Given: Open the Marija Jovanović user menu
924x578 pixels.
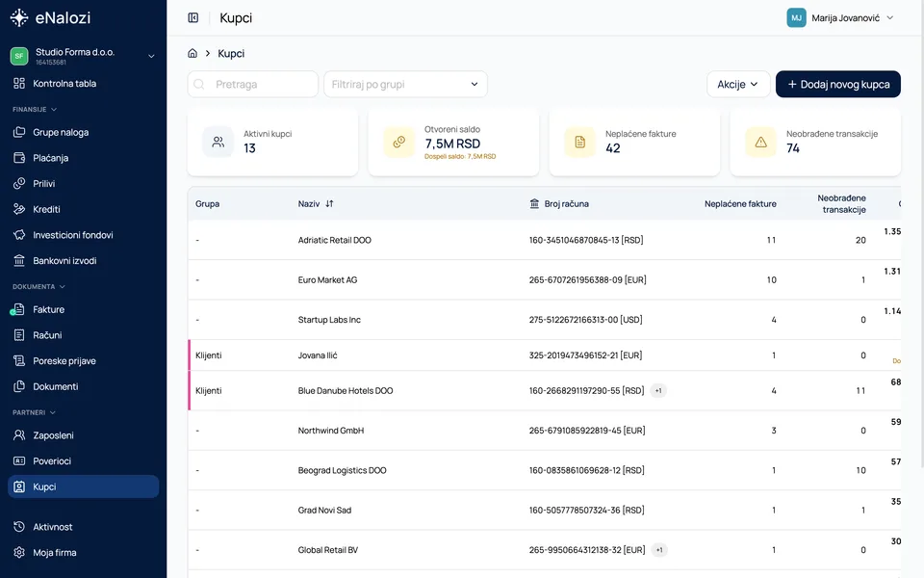Looking at the screenshot, I should click(841, 17).
